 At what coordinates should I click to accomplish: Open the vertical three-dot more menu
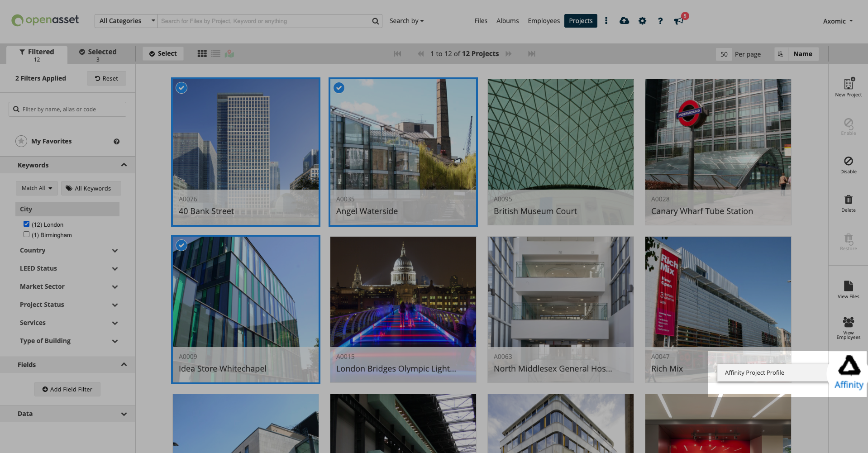click(x=606, y=21)
